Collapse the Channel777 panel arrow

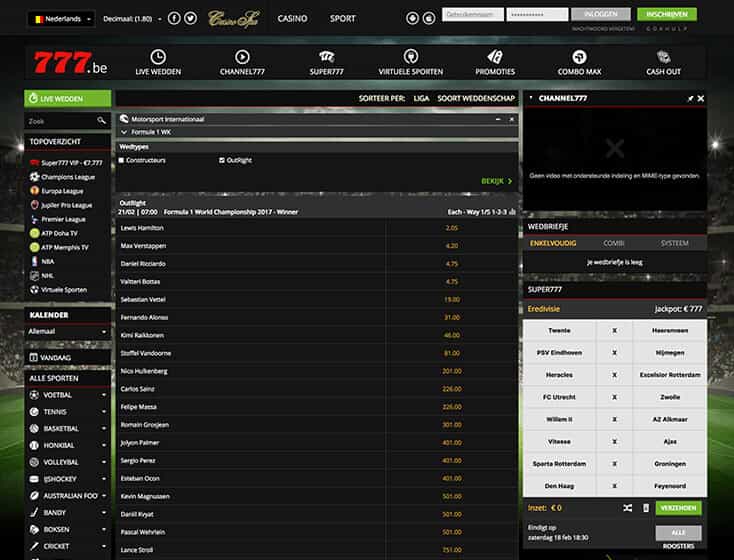531,98
